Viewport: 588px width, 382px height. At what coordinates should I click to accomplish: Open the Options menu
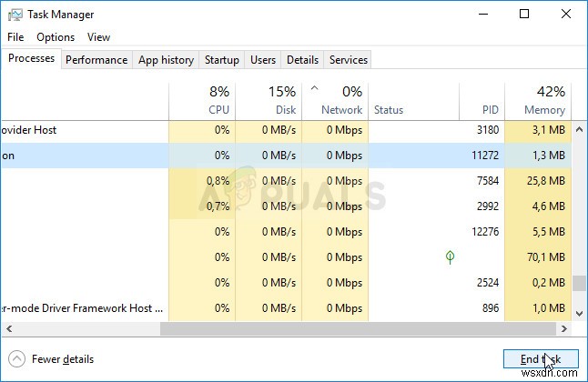pos(56,37)
